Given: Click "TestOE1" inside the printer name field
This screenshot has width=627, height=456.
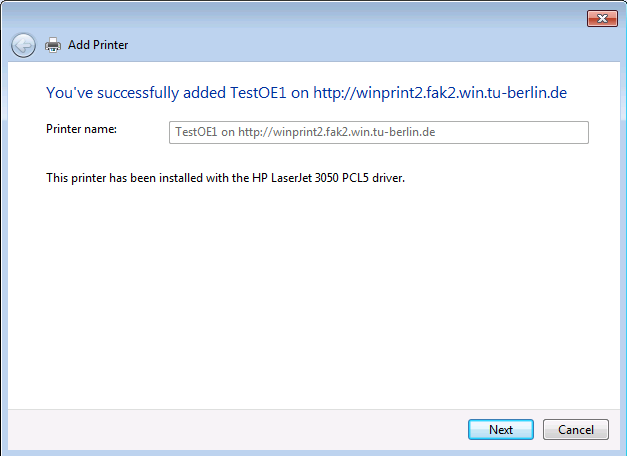Looking at the screenshot, I should click(196, 132).
